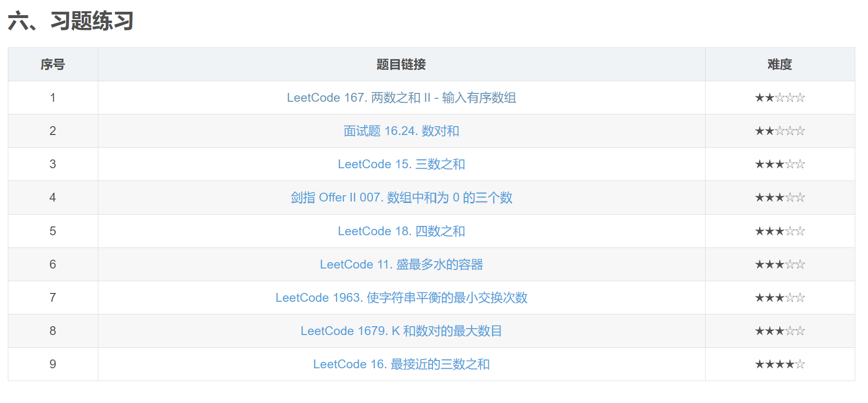Click the 难度 column header
This screenshot has width=868, height=403.
point(780,65)
